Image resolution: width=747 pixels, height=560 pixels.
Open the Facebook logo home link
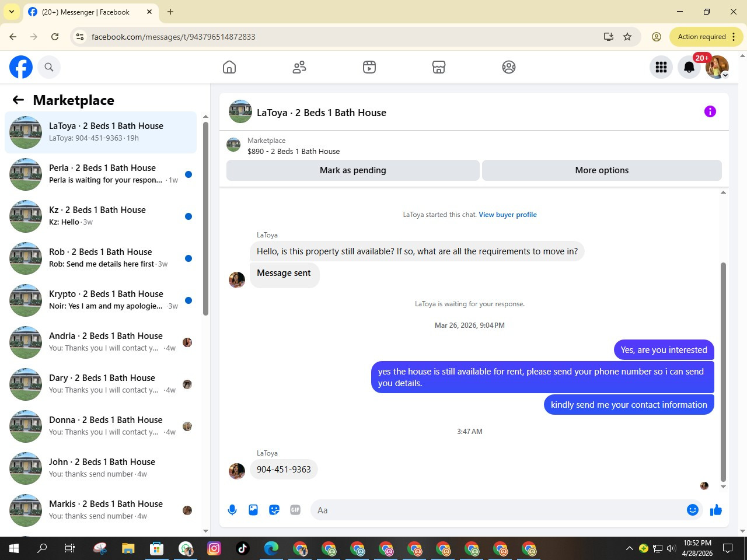pos(21,67)
